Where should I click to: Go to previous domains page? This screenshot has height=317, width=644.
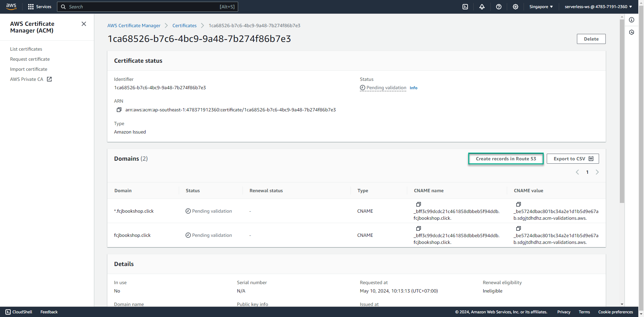pyautogui.click(x=577, y=172)
